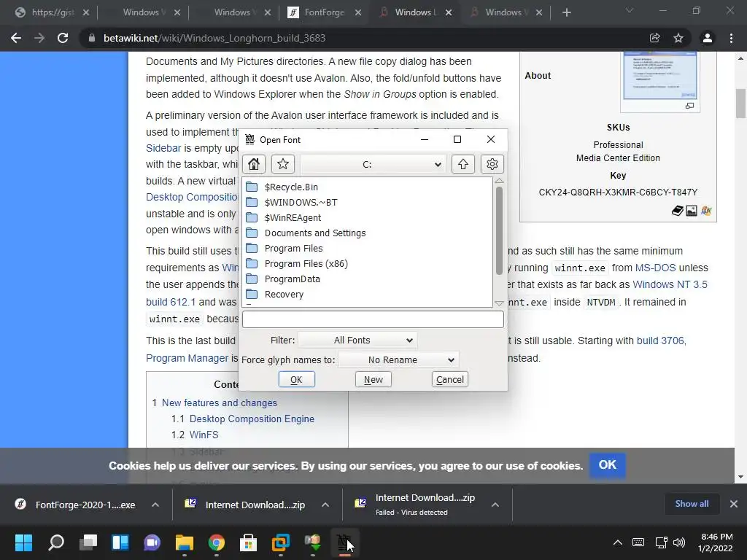This screenshot has height=560, width=747.
Task: Open FontForge-2020 exe download item
Action: click(76, 505)
